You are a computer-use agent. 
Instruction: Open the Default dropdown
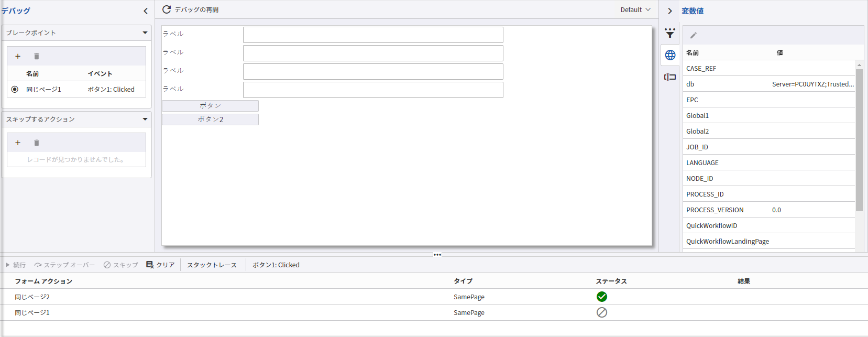[635, 9]
